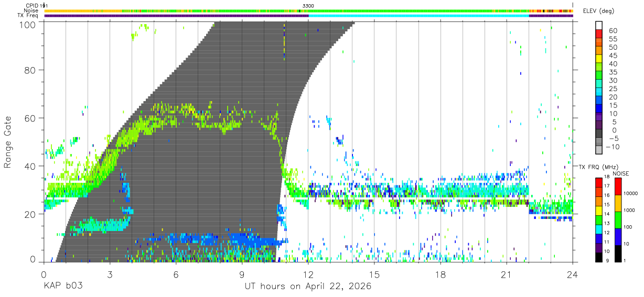The height and width of the screenshot is (297, 644).
Task: Click the '35' label on ELEV scale
Action: click(x=612, y=72)
